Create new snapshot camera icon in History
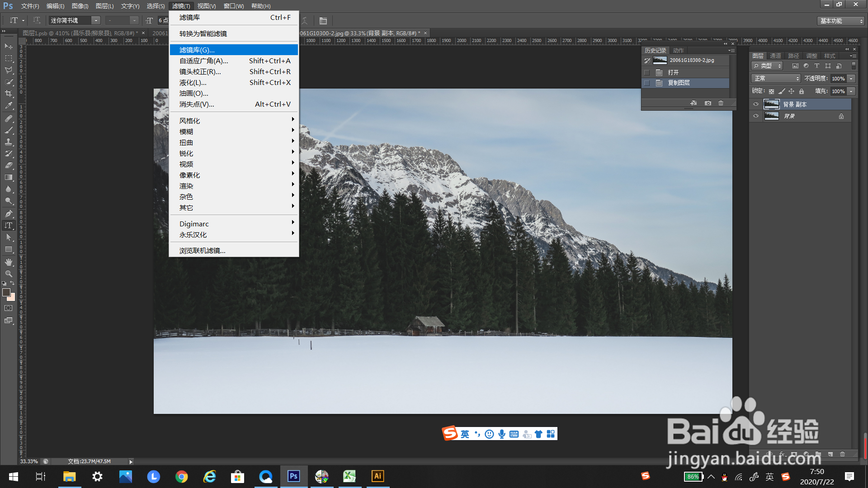Screen dimensions: 868x488 coord(708,103)
